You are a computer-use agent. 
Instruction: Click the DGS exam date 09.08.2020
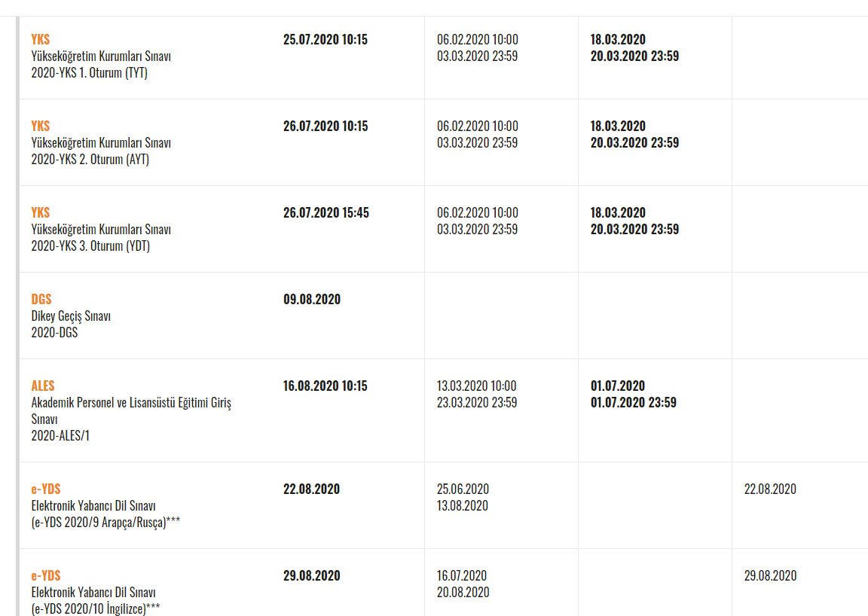312,300
